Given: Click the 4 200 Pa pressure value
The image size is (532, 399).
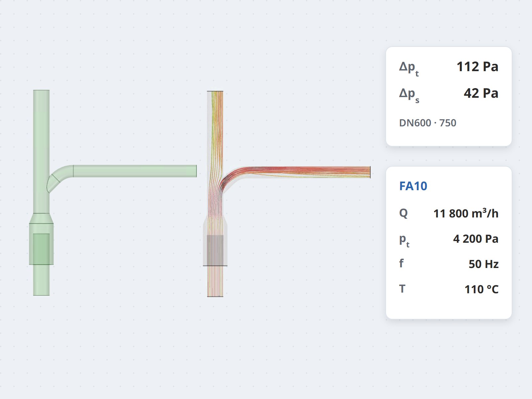Looking at the screenshot, I should (476, 239).
